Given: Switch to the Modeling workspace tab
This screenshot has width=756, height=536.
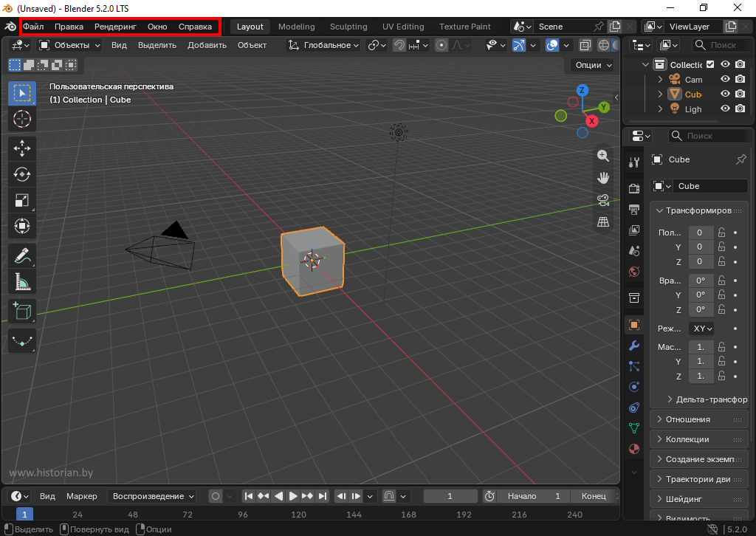Looking at the screenshot, I should click(297, 27).
